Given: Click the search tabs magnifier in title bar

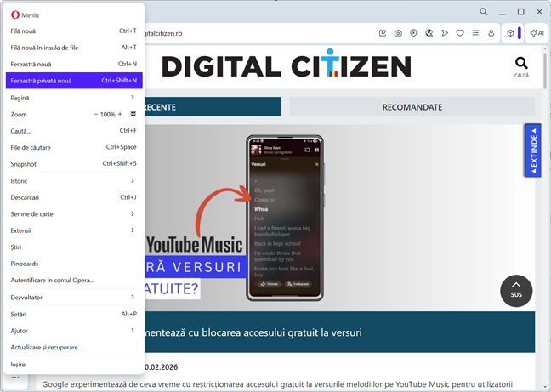Looking at the screenshot, I should (x=483, y=12).
